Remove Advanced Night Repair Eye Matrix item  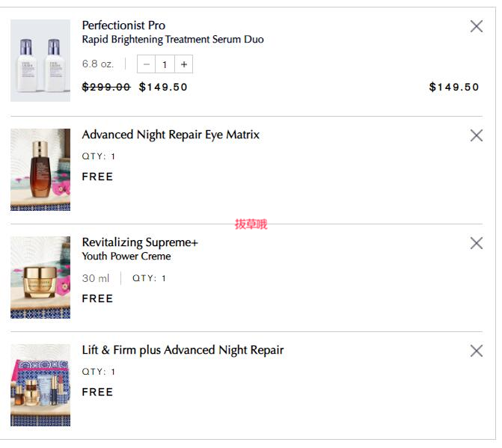476,135
